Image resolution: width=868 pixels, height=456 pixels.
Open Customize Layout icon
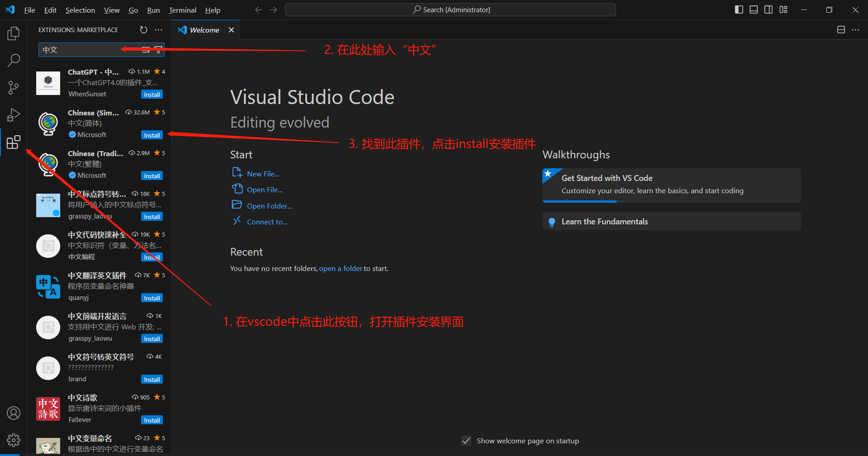click(783, 9)
